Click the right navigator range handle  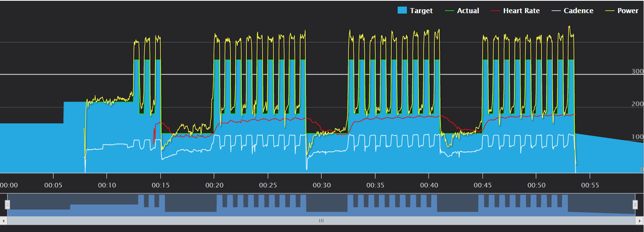point(635,205)
